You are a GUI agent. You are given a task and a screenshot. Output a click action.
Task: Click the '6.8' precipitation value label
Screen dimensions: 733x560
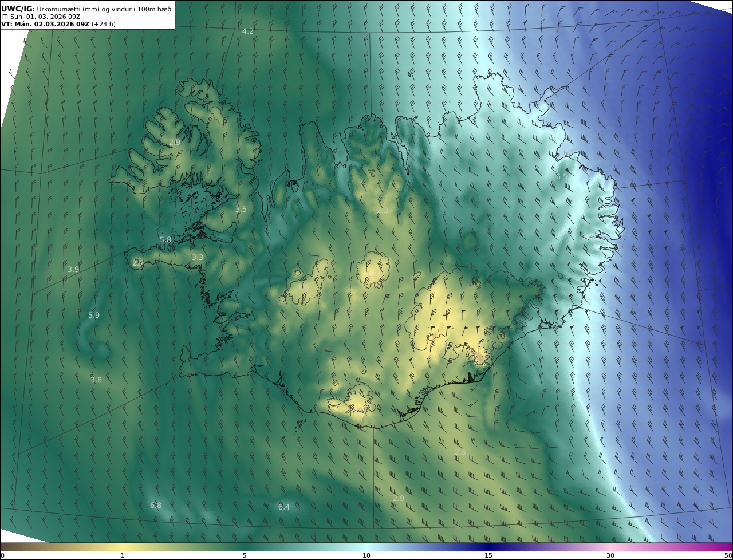(x=156, y=506)
